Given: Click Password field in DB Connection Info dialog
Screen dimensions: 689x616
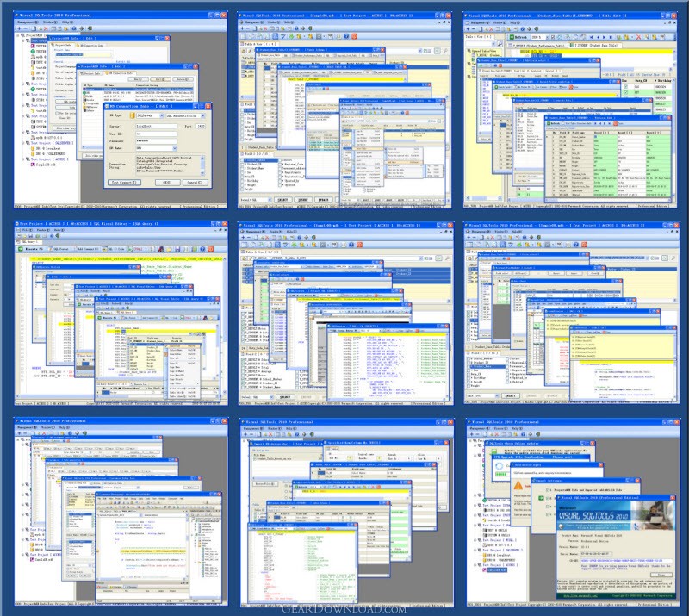Looking at the screenshot, I should pyautogui.click(x=156, y=141).
